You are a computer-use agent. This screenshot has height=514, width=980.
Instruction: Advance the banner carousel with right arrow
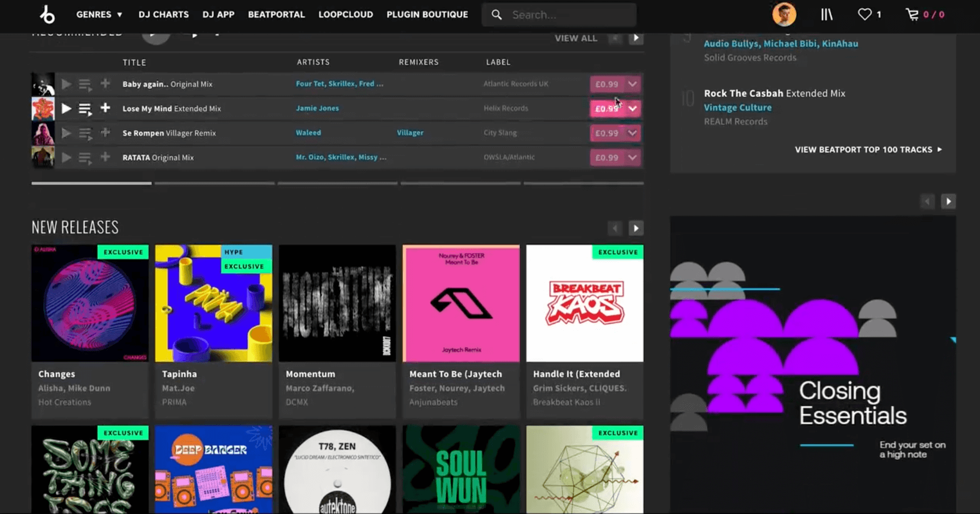coord(948,201)
